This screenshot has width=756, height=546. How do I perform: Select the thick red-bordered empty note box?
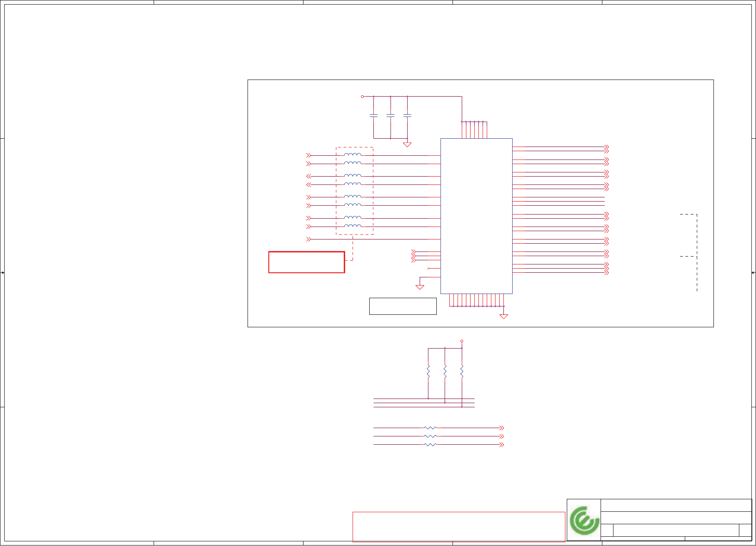306,262
